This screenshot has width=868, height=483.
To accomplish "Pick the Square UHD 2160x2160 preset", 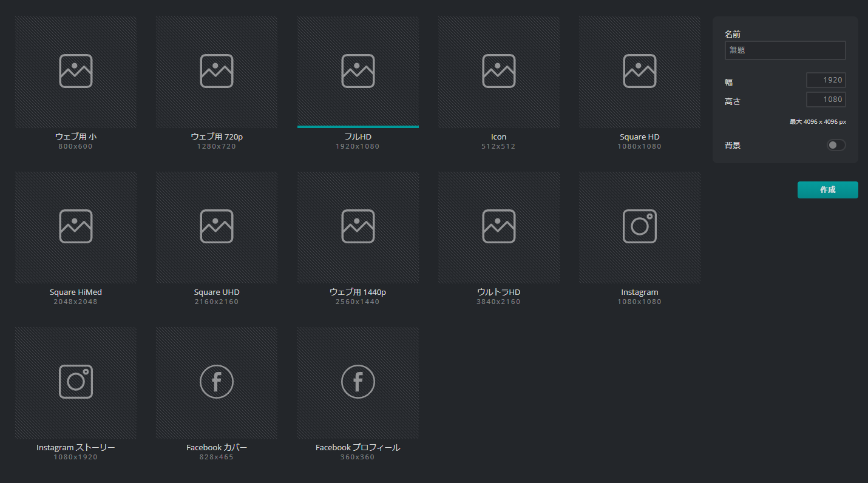I will (x=217, y=227).
